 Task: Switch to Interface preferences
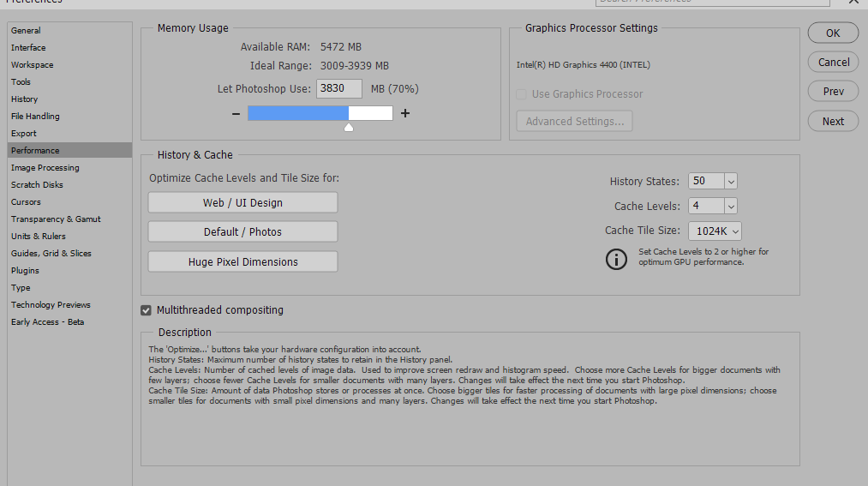point(69,48)
